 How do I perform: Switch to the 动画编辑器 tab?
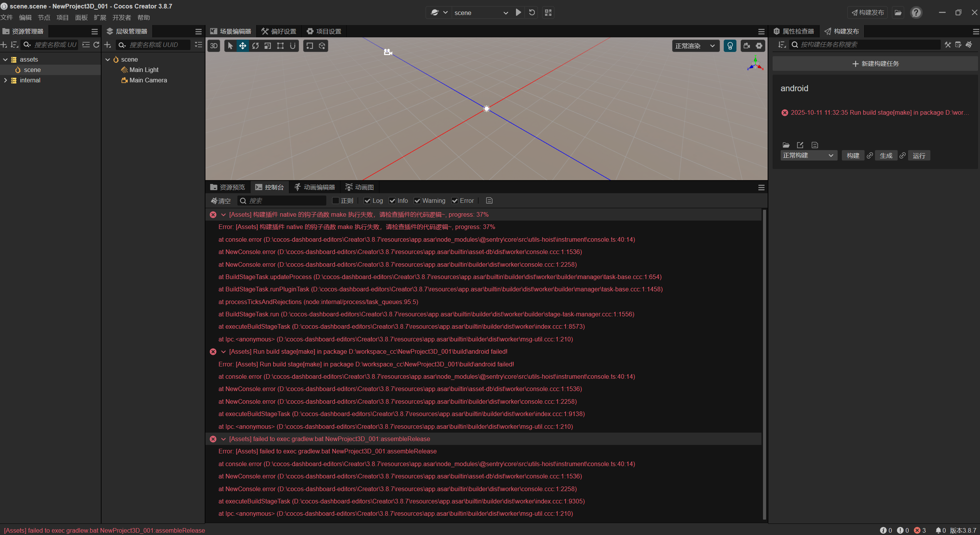point(315,187)
